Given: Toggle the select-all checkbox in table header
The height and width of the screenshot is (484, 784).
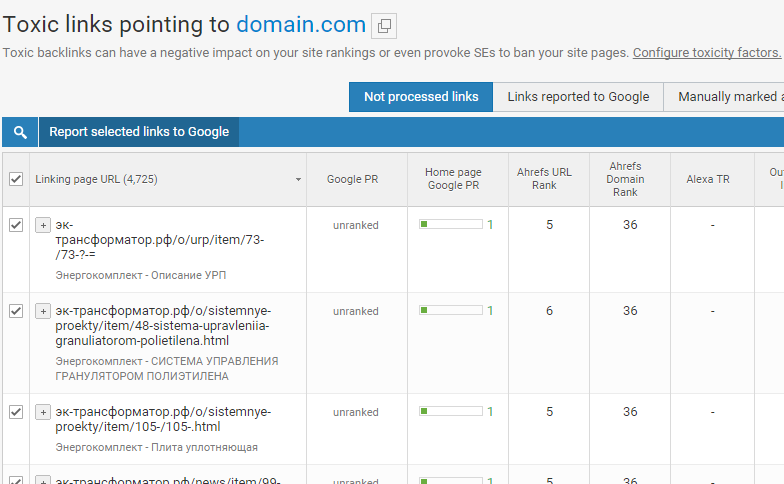Looking at the screenshot, I should pyautogui.click(x=16, y=179).
